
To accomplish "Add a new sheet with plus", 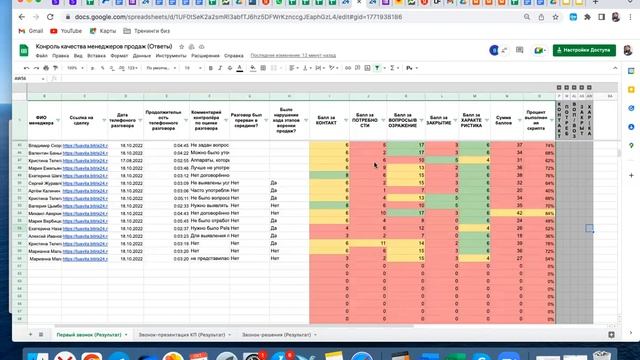I will click(30, 335).
